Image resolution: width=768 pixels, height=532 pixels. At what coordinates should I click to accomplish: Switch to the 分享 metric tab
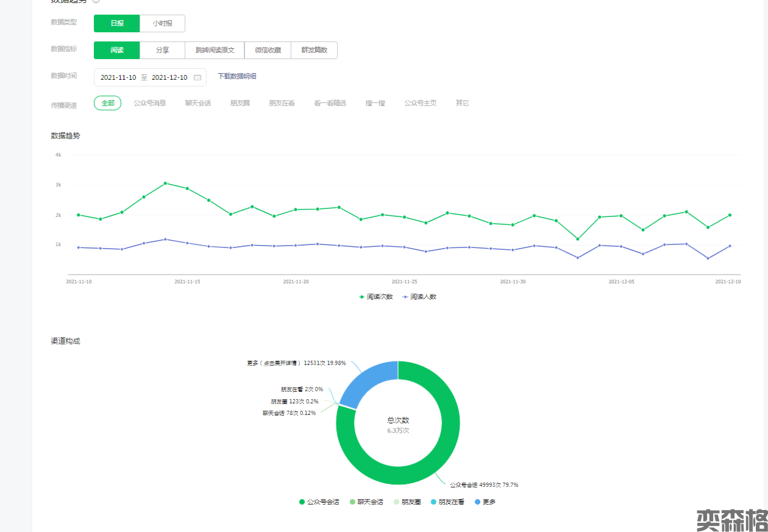(162, 50)
